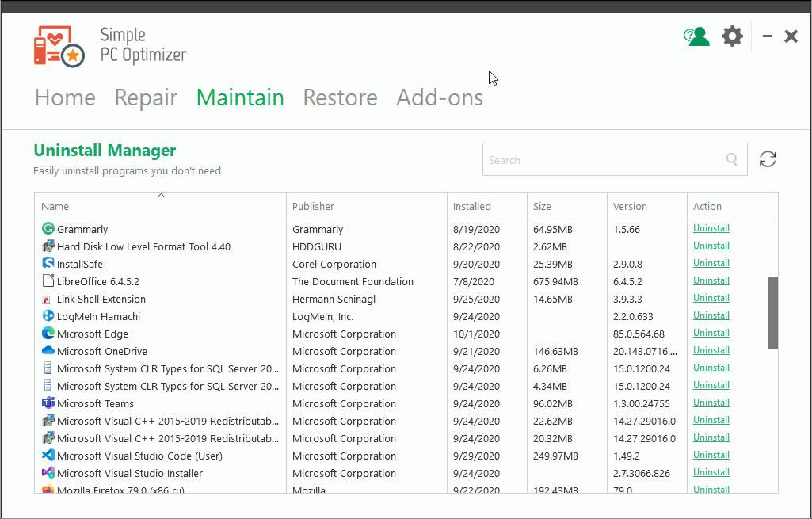Screen dimensions: 812x519
Task: Go to the Restore tab
Action: (x=340, y=97)
